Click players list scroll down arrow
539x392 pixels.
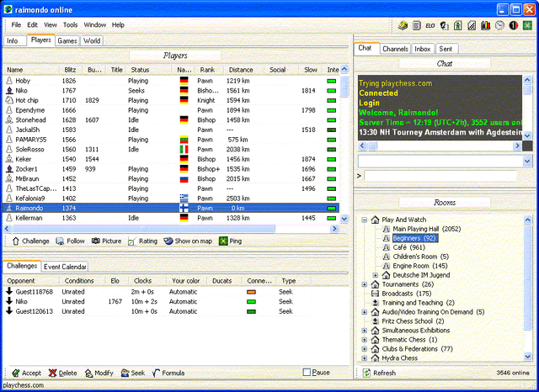tap(344, 219)
